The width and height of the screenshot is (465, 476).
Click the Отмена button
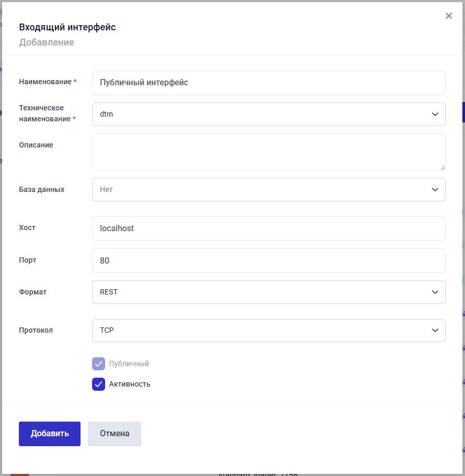[x=115, y=434]
